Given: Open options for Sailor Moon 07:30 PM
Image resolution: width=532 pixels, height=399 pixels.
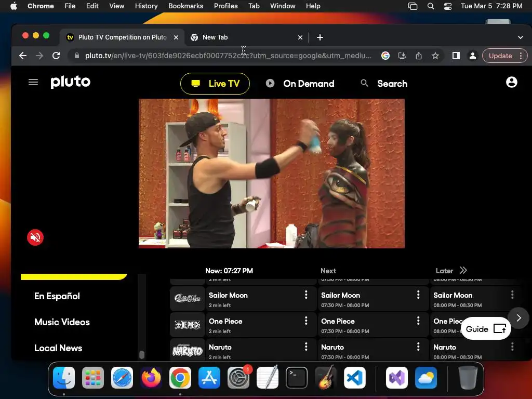Looking at the screenshot, I should point(418,295).
